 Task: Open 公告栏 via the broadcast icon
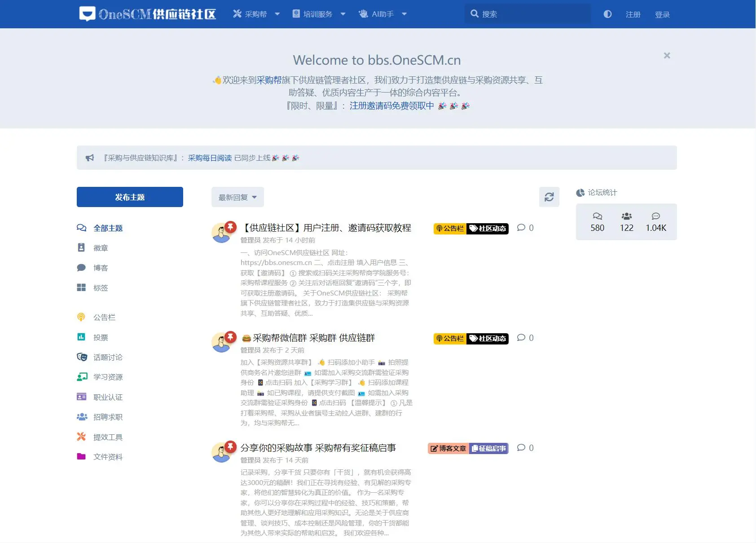81,317
